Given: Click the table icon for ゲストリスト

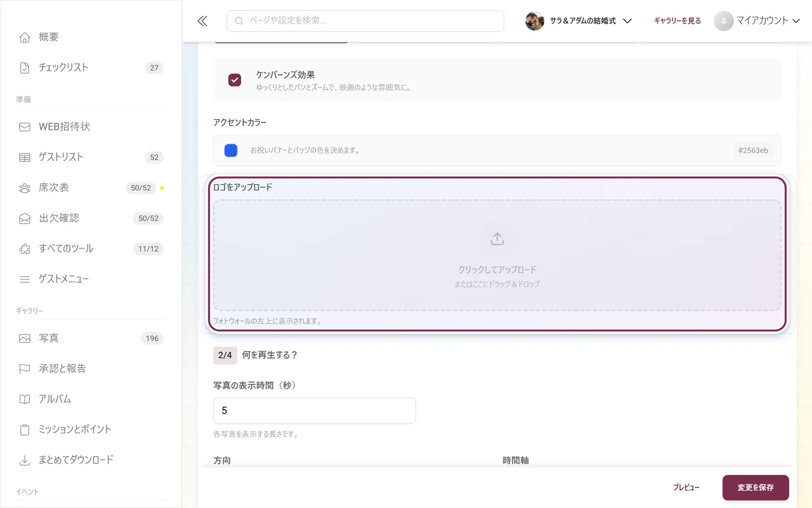Looking at the screenshot, I should 25,157.
